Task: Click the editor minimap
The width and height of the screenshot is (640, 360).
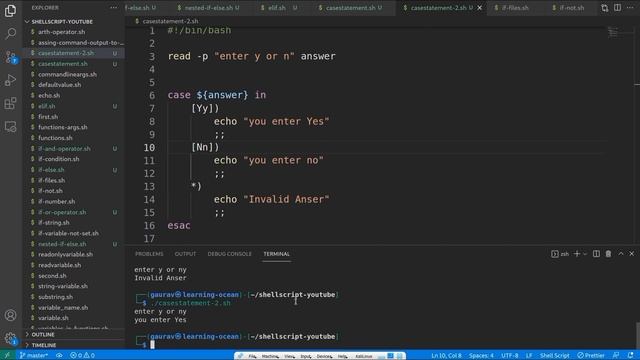Action: 614,33
